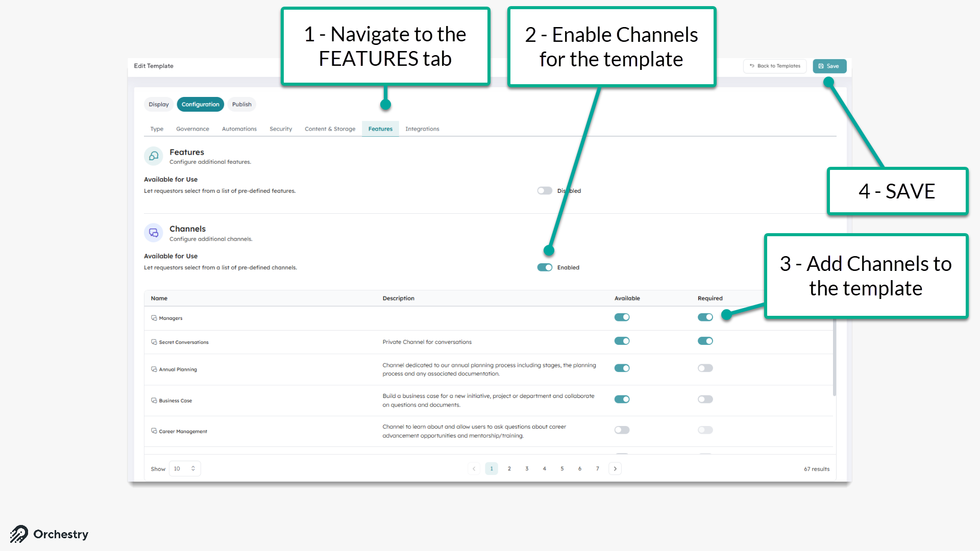Go to page 1
Screen dimensions: 980x551
coord(492,468)
